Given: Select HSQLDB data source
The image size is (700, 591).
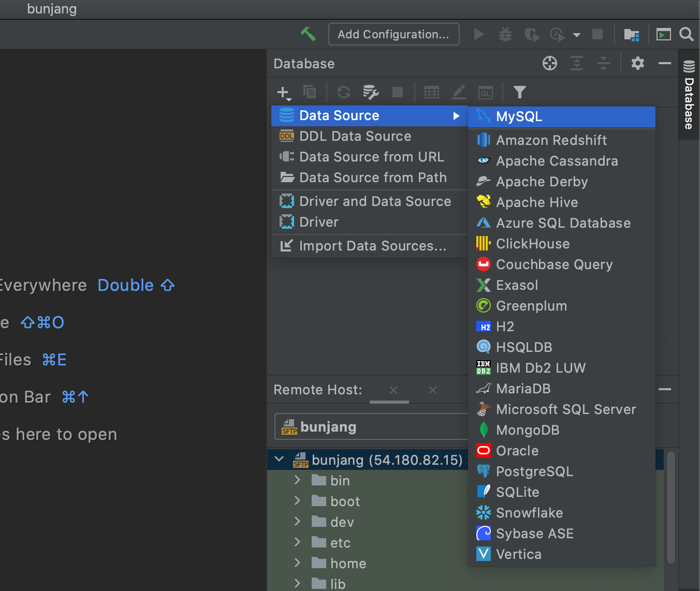Looking at the screenshot, I should point(562,347).
